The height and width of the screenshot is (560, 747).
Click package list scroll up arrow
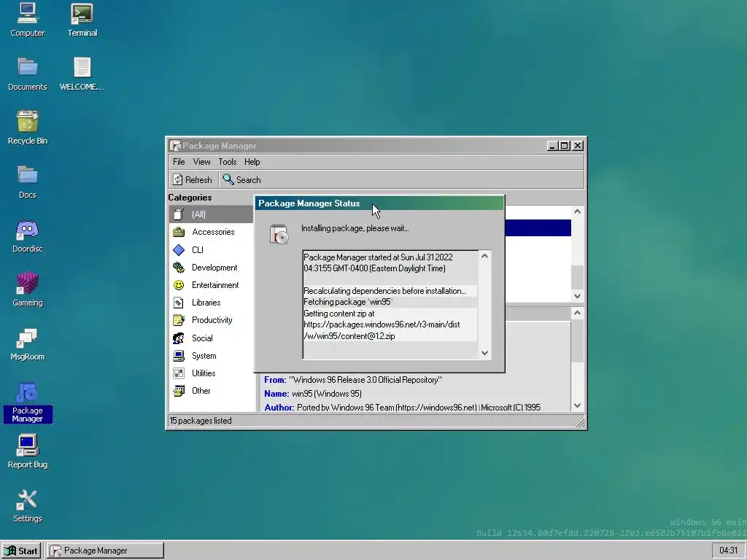tap(578, 211)
